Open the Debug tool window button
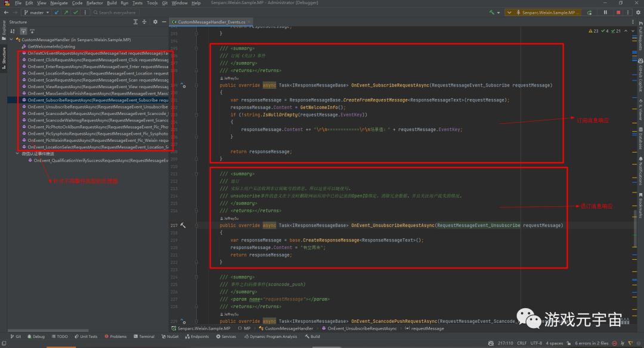The height and width of the screenshot is (348, 644). click(x=36, y=337)
